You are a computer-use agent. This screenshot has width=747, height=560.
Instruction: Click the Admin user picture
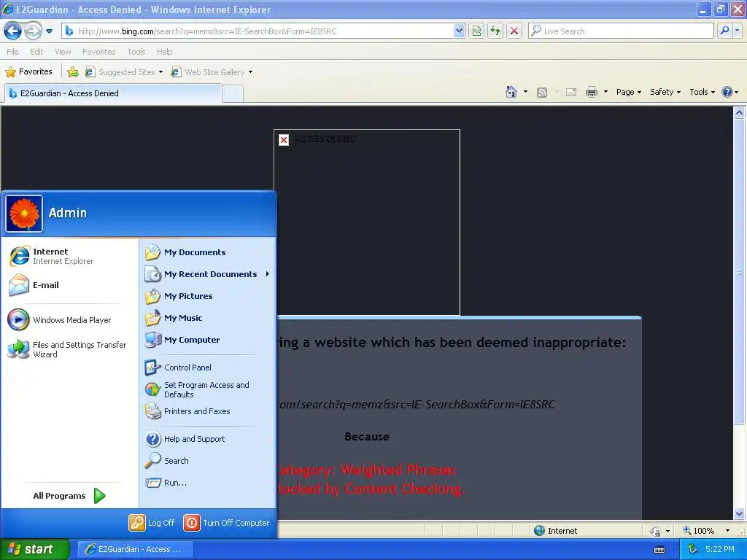tap(24, 214)
